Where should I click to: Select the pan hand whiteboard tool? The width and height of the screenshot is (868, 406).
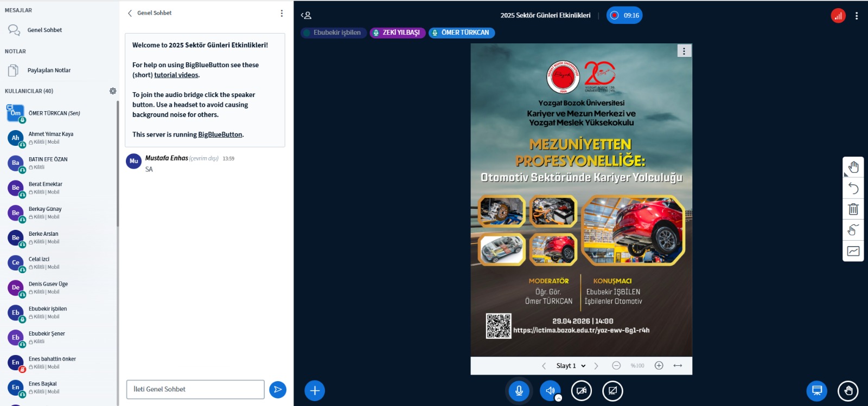tap(853, 167)
